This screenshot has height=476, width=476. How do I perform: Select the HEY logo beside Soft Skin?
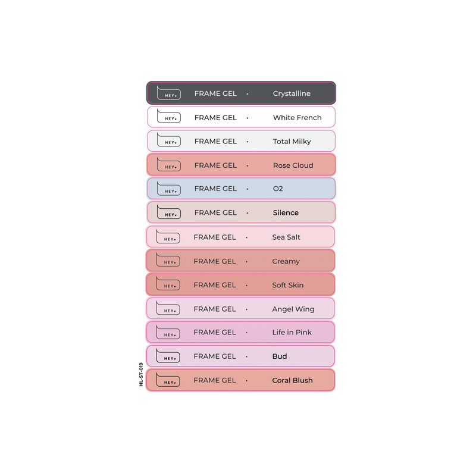click(168, 284)
